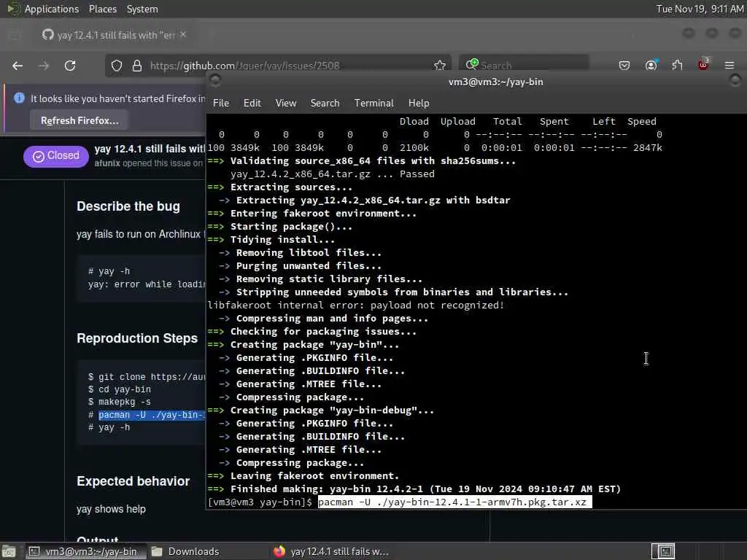Screen dimensions: 747x560
Task: Switch to Firefox yay 12.4.1 taskbar entry
Action: coord(333,551)
